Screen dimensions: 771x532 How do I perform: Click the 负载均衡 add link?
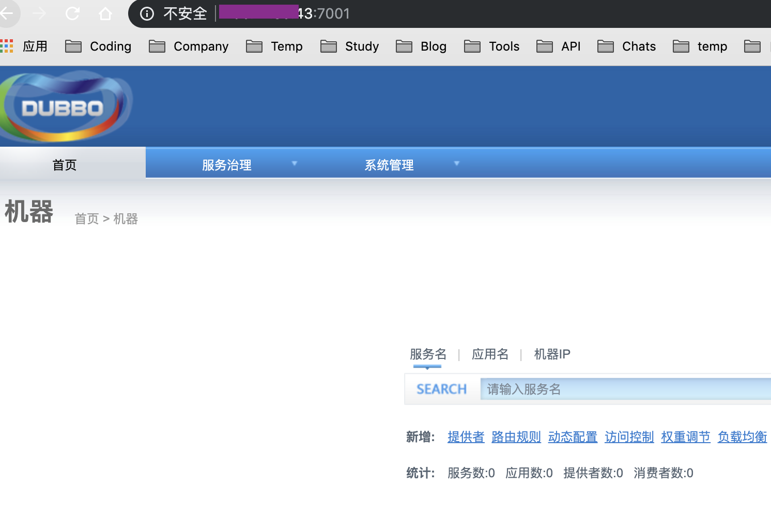click(742, 437)
